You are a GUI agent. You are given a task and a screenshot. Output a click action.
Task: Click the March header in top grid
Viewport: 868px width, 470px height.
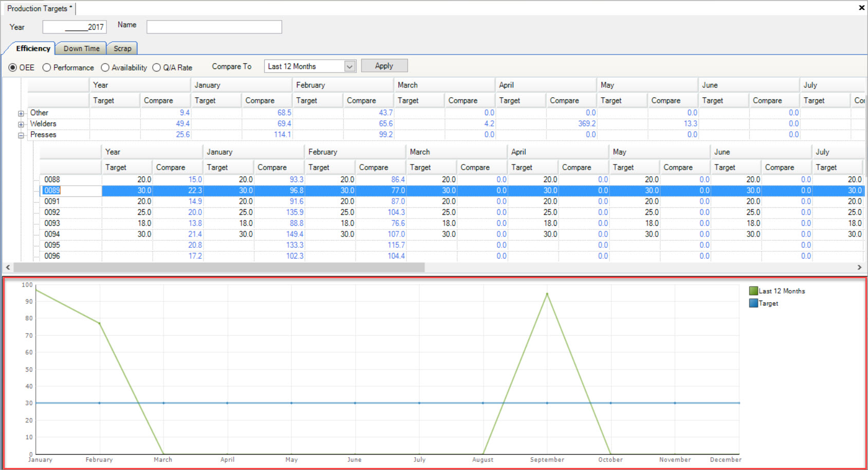(445, 85)
